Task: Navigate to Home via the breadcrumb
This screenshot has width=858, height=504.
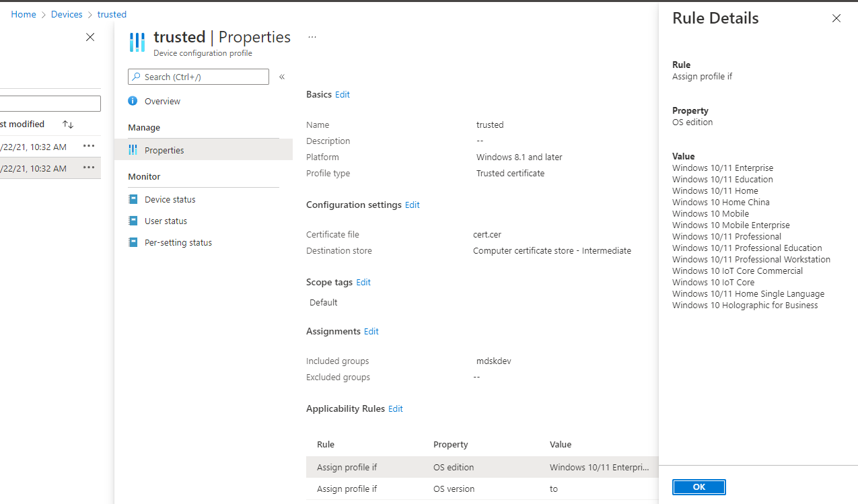Action: [x=24, y=14]
